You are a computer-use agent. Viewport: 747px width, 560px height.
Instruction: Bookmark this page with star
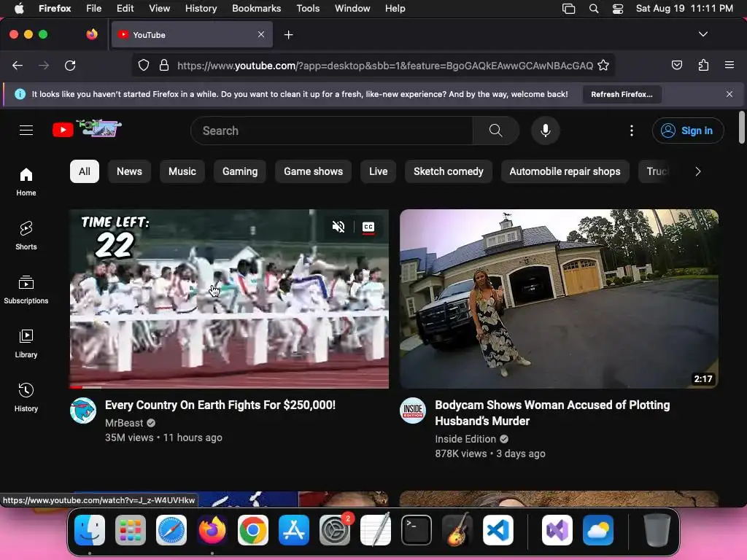(x=603, y=65)
